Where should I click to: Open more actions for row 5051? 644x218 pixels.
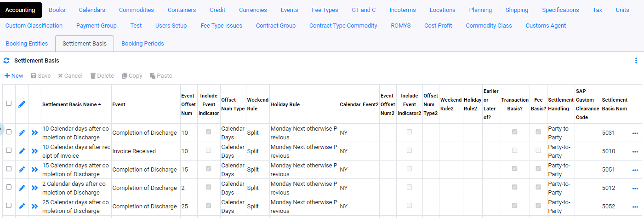click(x=635, y=170)
